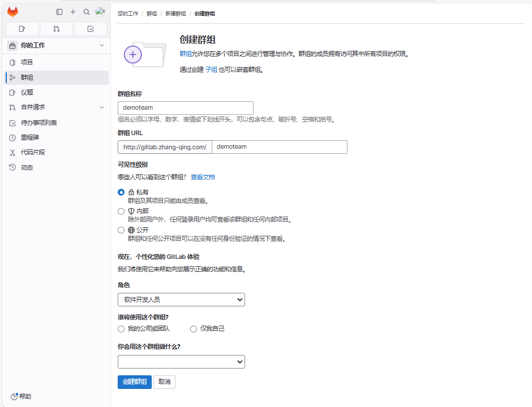Expand the 你的工作 context chevron
Image resolution: width=532 pixels, height=407 pixels.
click(x=102, y=45)
